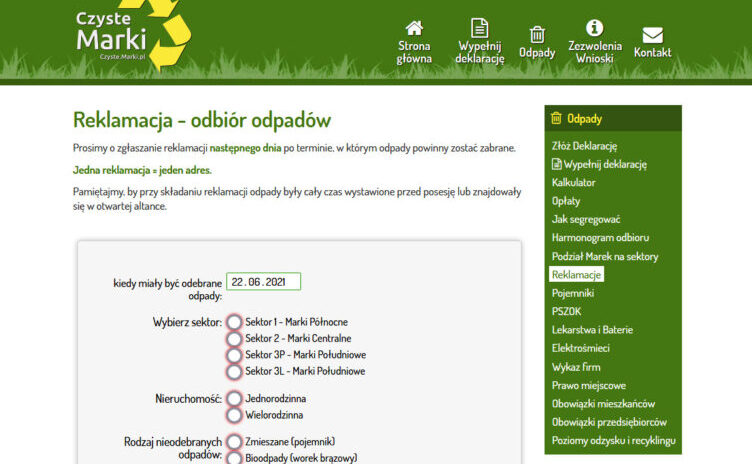Pick the Jednorodzinna property type
The image size is (752, 464).
(234, 398)
